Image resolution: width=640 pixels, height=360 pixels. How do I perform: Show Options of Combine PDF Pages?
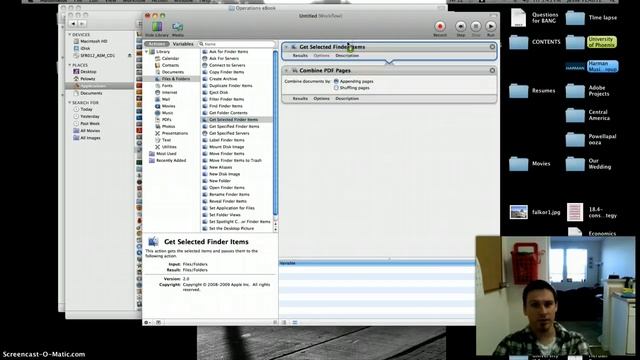coord(321,98)
